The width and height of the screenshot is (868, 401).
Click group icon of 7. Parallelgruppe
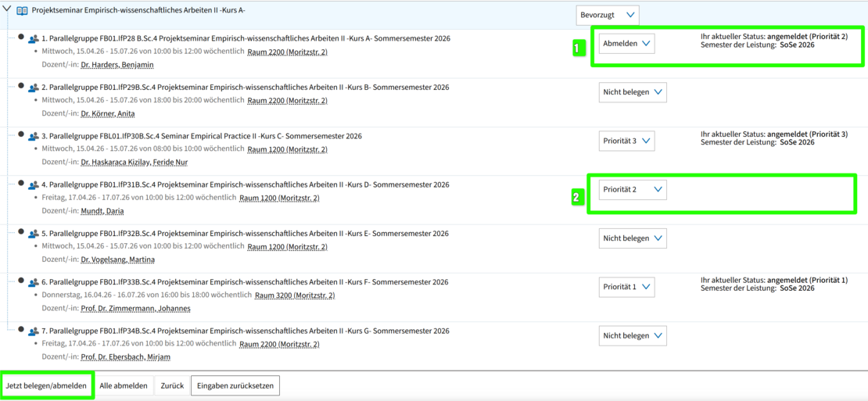34,331
